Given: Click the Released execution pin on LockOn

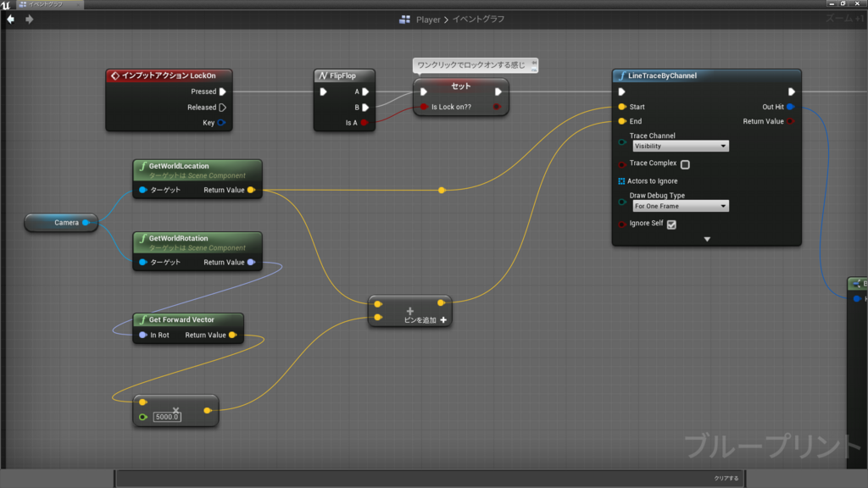Looking at the screenshot, I should tap(223, 108).
